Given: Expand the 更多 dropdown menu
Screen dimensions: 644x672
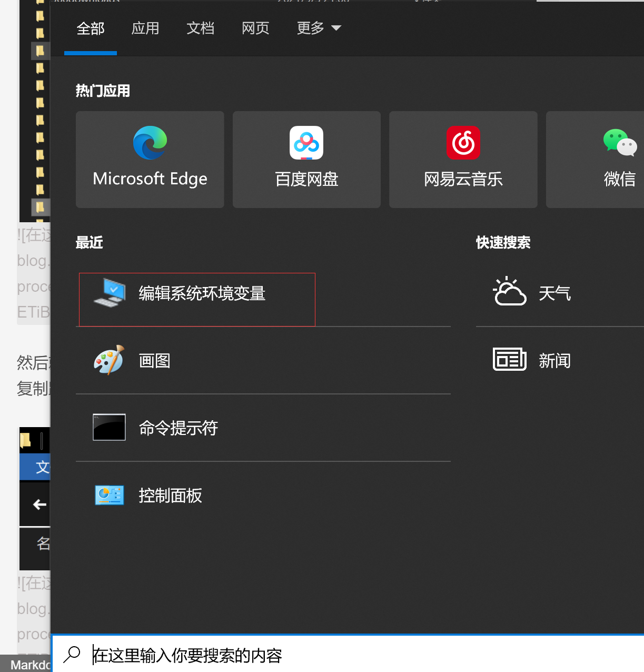Looking at the screenshot, I should click(319, 28).
